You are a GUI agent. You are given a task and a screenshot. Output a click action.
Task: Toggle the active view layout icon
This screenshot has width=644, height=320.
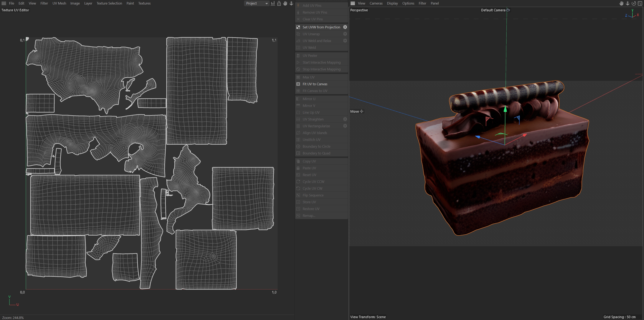point(640,3)
